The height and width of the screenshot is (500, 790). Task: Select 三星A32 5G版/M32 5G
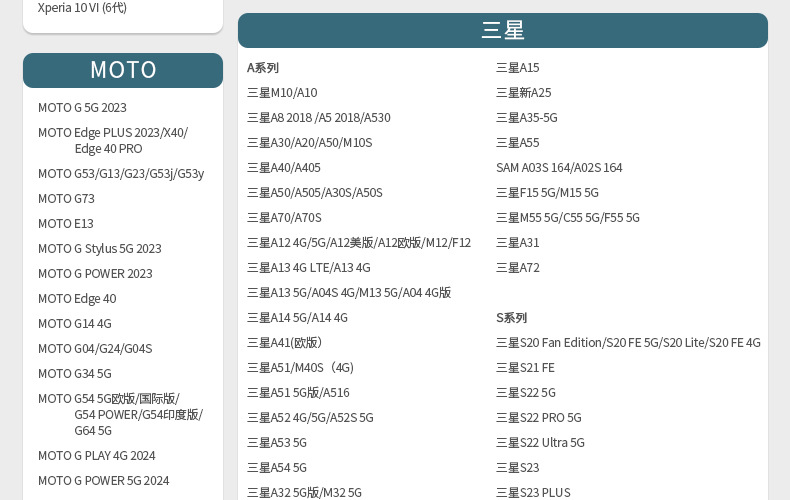(304, 492)
